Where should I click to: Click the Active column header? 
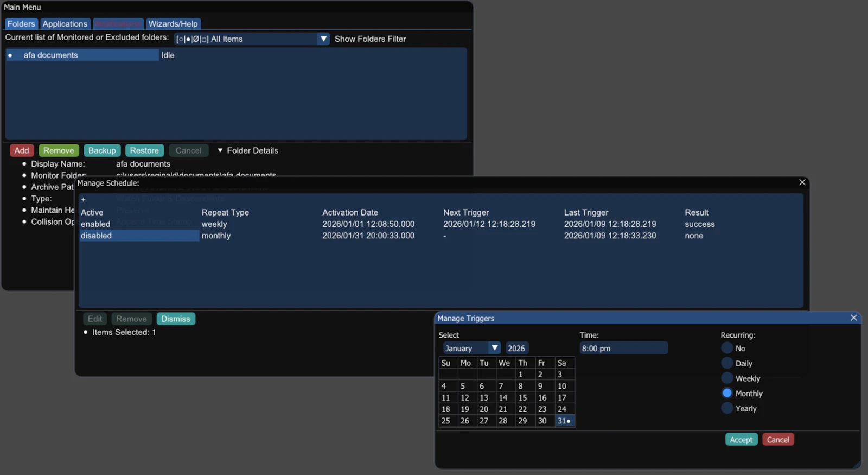click(x=92, y=213)
